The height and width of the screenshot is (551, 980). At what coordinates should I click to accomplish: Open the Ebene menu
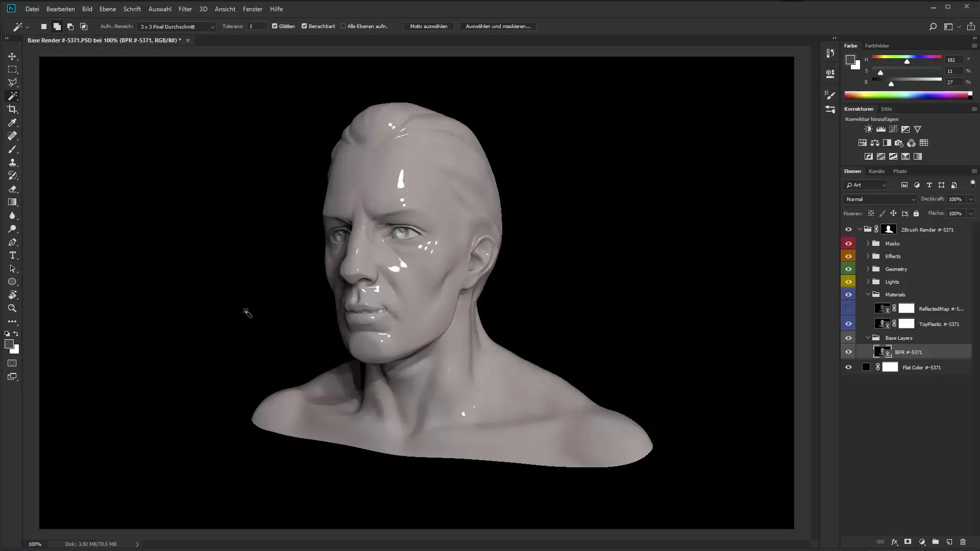108,9
